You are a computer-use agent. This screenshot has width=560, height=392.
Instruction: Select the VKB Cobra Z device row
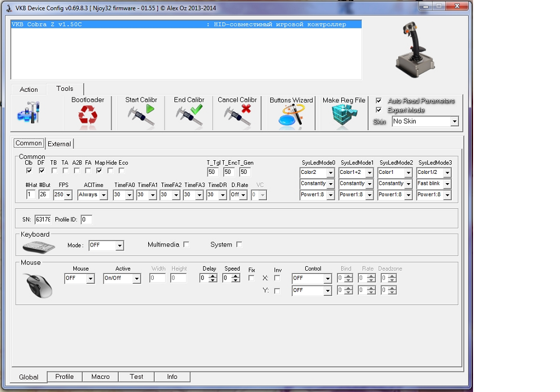pos(186,24)
